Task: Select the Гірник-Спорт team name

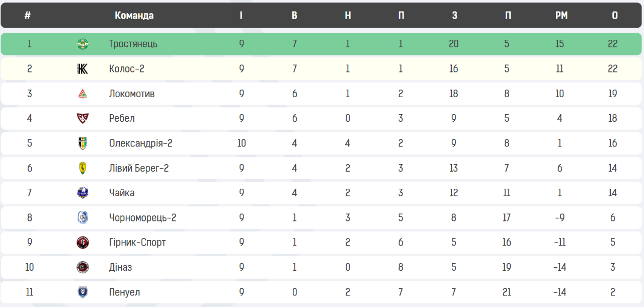Action: click(137, 243)
